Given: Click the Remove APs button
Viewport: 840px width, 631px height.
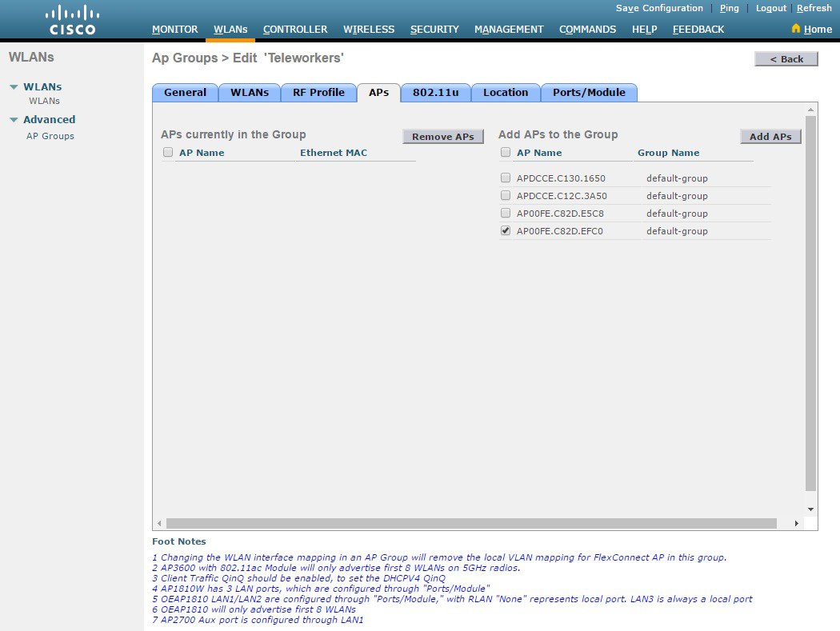Looking at the screenshot, I should pyautogui.click(x=443, y=137).
